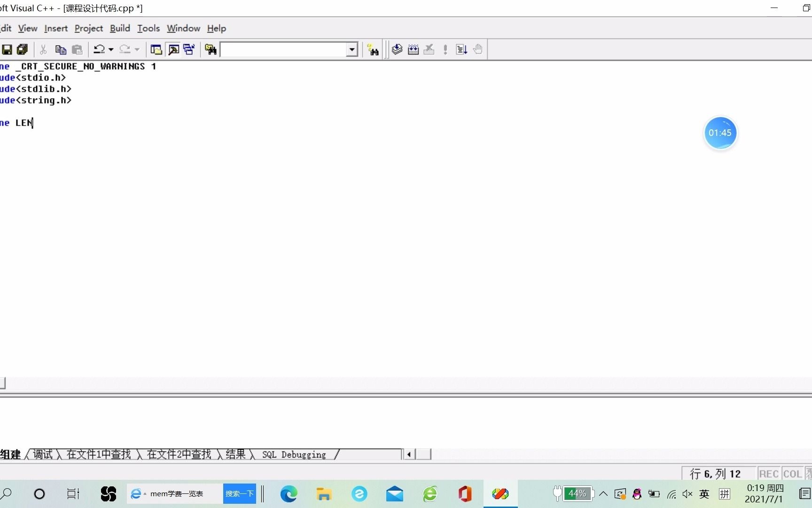
Task: Start a build with the Build icon
Action: tap(413, 49)
